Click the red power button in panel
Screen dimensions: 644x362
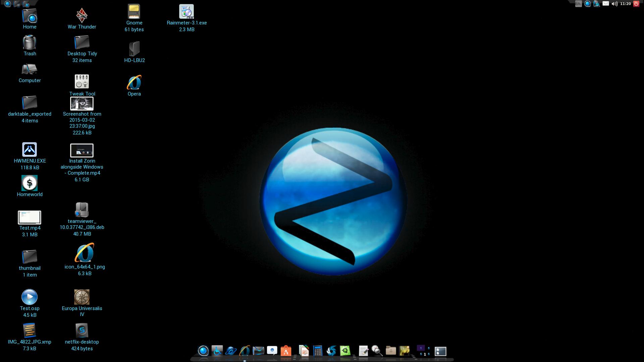click(x=636, y=4)
